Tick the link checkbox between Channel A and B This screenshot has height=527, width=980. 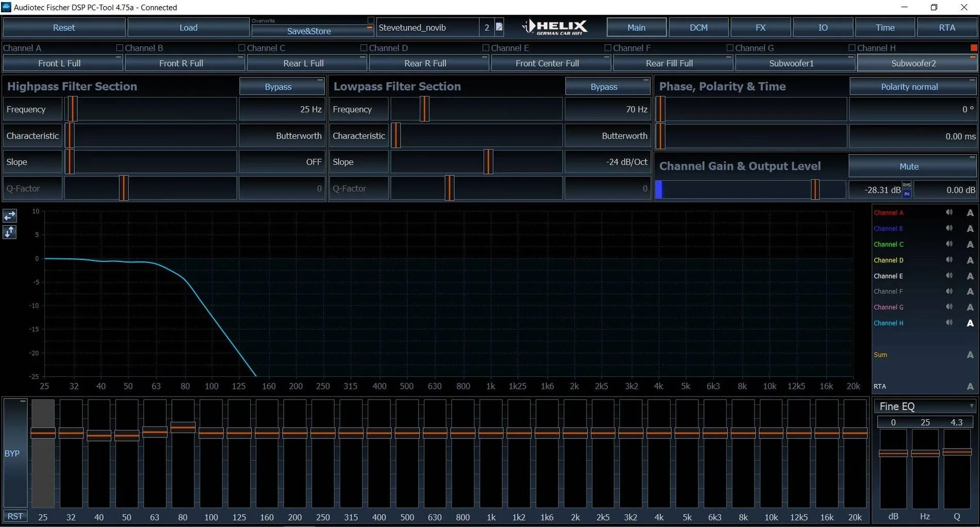click(120, 48)
